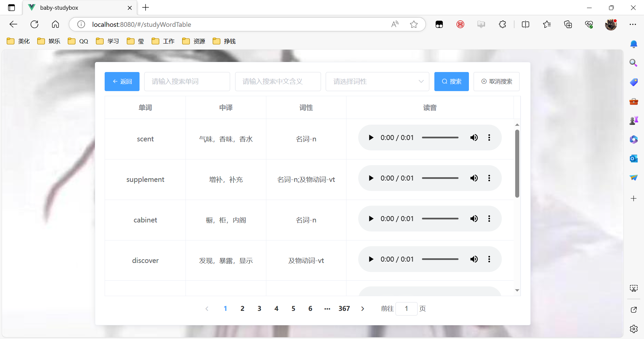The image size is (644, 339).
Task: Open the QQ bookmarks folder
Action: point(78,41)
